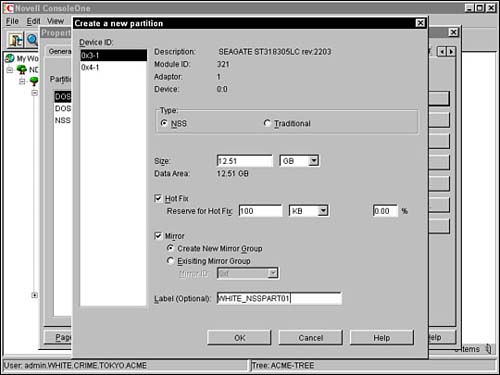Collapse the second-level tree expander
Screen dimensions: 500x375
coord(22,81)
